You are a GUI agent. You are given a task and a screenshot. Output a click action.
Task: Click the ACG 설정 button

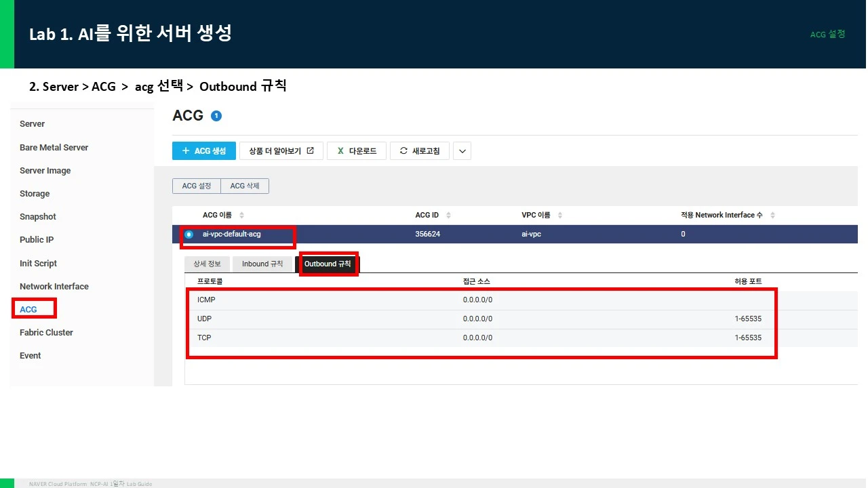click(197, 186)
